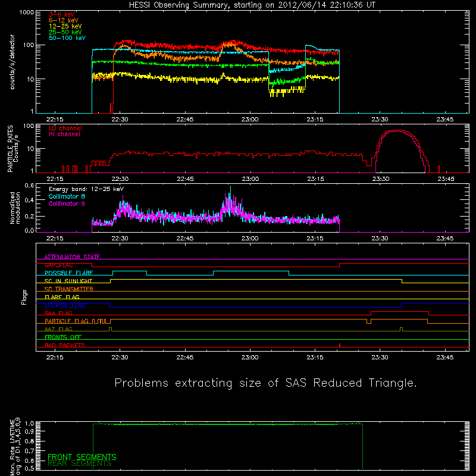Select the yellow 12-25 keV legend label
Screen dimensions: 476x476
click(x=65, y=26)
